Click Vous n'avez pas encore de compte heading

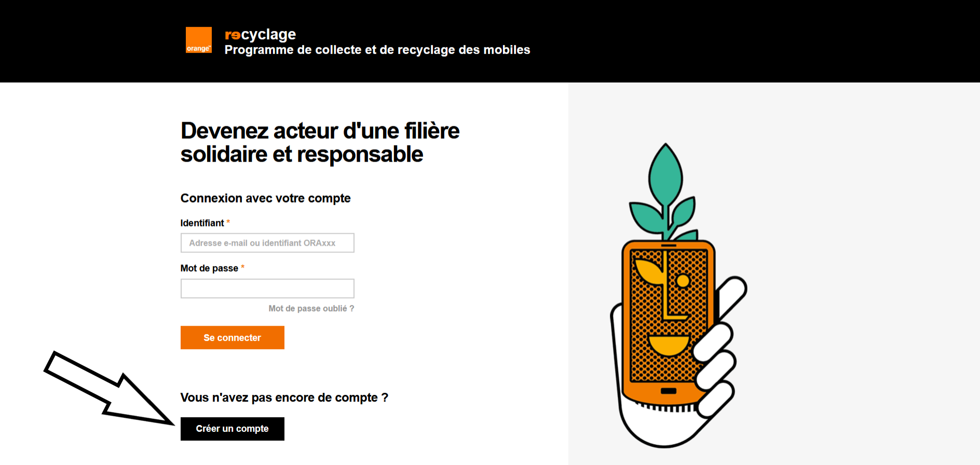pos(284,397)
